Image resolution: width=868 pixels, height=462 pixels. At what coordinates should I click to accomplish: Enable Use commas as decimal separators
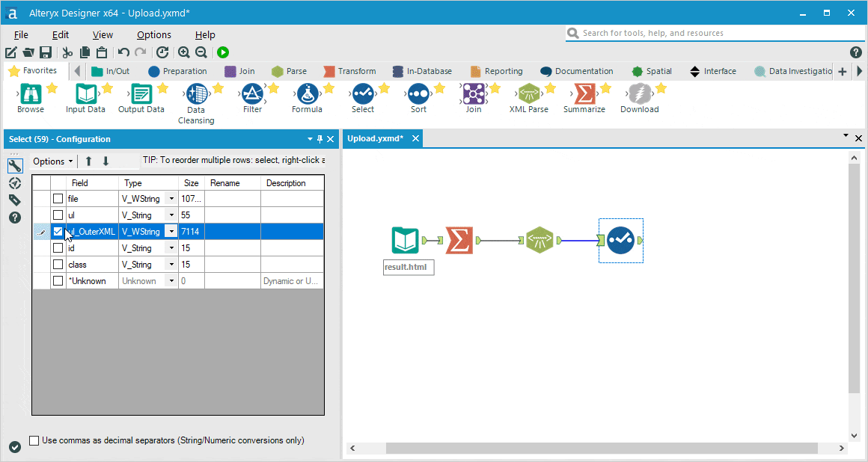point(34,440)
